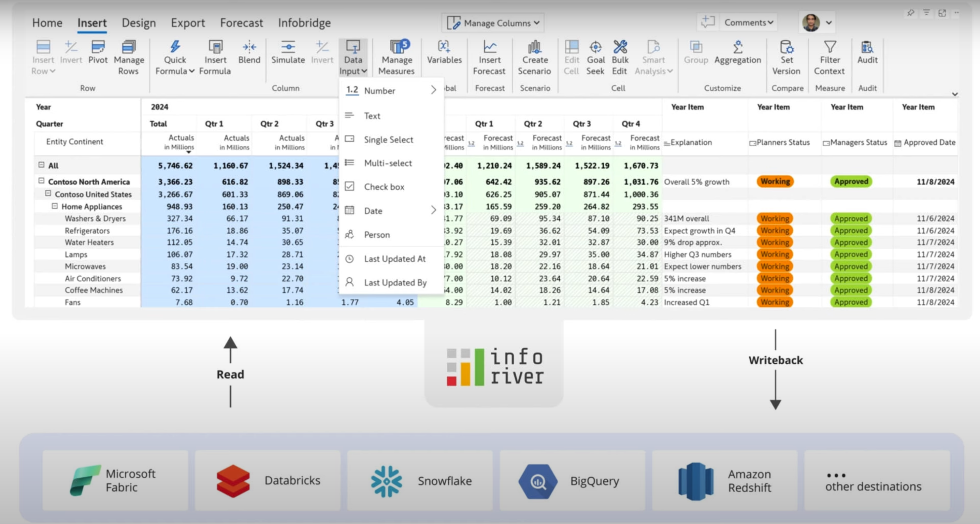Screen dimensions: 980x524
Task: Click the Create Scenario icon
Action: 534,47
